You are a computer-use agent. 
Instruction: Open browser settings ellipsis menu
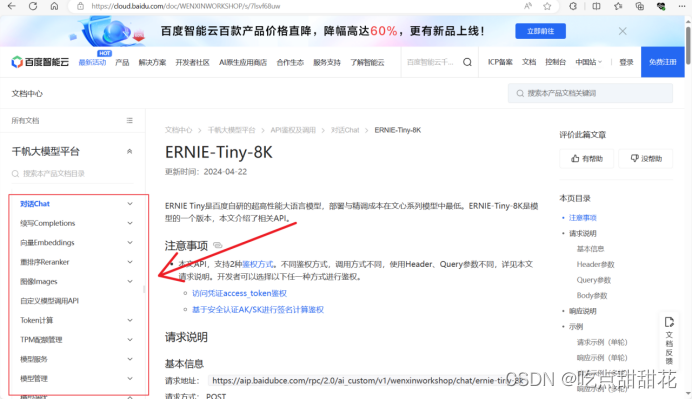(682, 6)
